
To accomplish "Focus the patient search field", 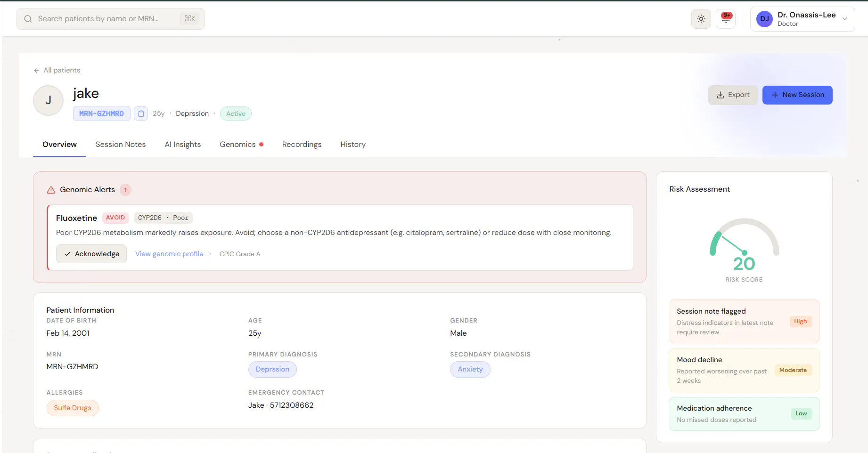I will (x=111, y=19).
